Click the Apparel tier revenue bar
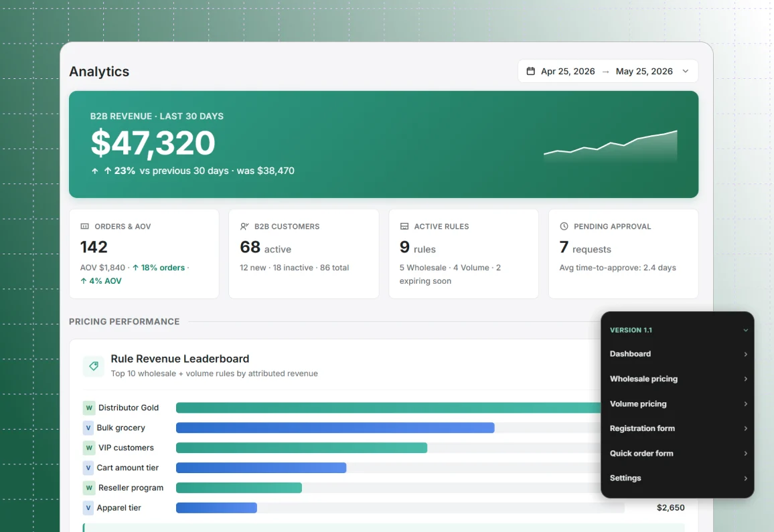 (x=217, y=508)
